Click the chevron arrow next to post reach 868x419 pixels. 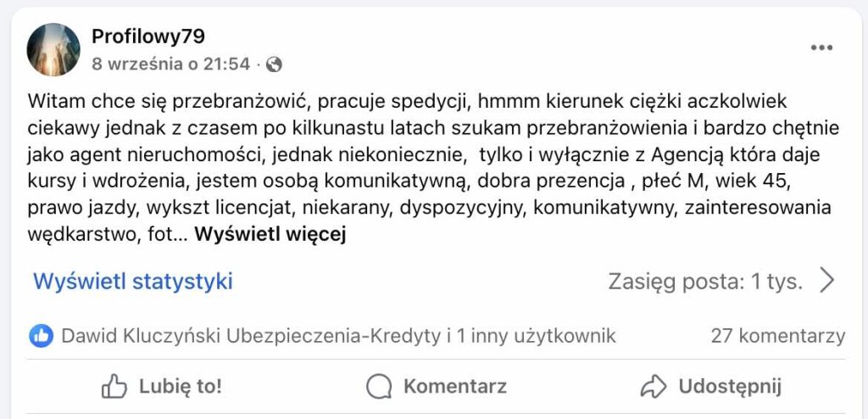point(827,281)
